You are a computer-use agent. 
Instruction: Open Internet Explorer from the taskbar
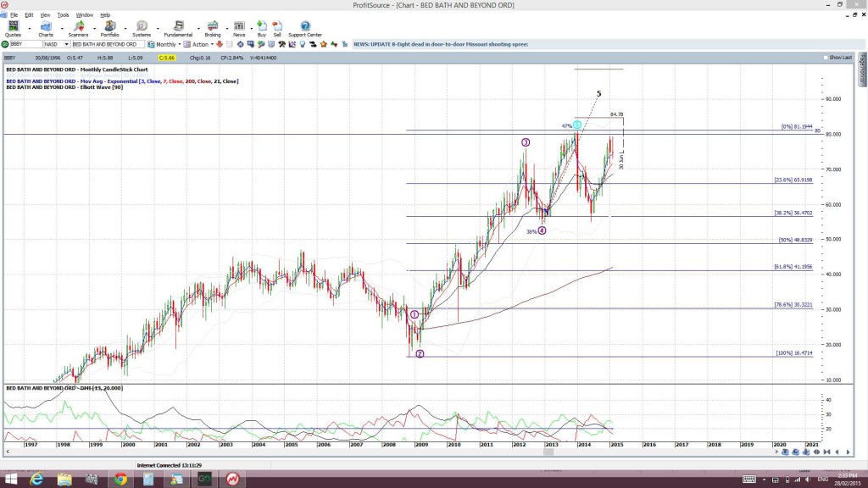coord(36,480)
